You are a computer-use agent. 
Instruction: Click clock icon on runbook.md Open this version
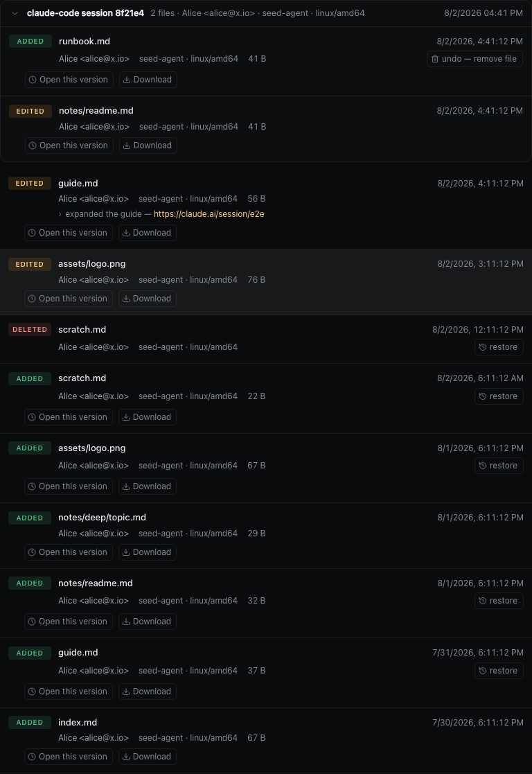coord(33,80)
